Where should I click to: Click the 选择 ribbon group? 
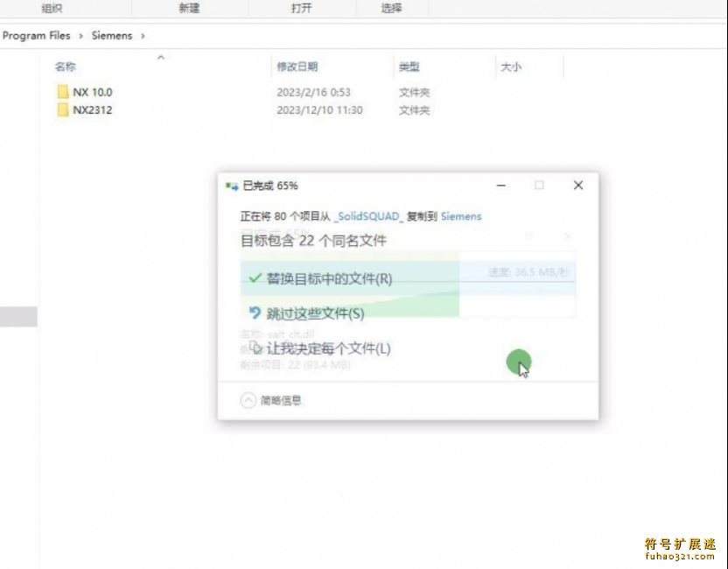pos(391,8)
